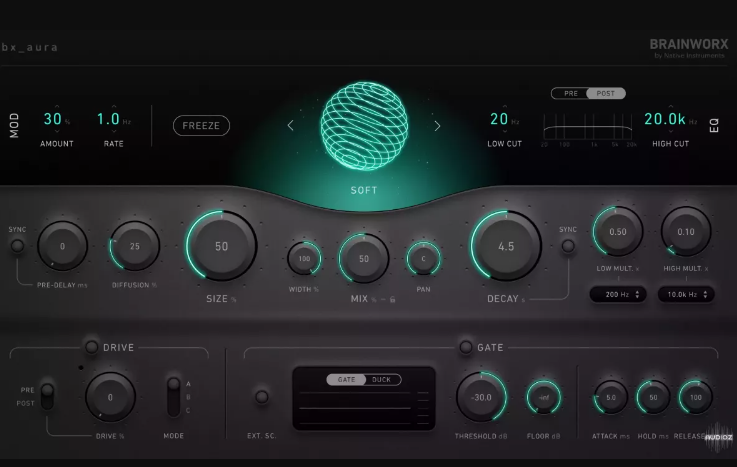This screenshot has width=737, height=467.
Task: Click the High Mult knob
Action: point(686,232)
